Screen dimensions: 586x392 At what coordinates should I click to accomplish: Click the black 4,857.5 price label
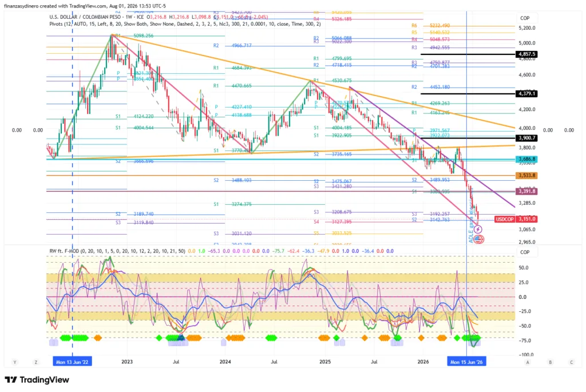tap(526, 54)
